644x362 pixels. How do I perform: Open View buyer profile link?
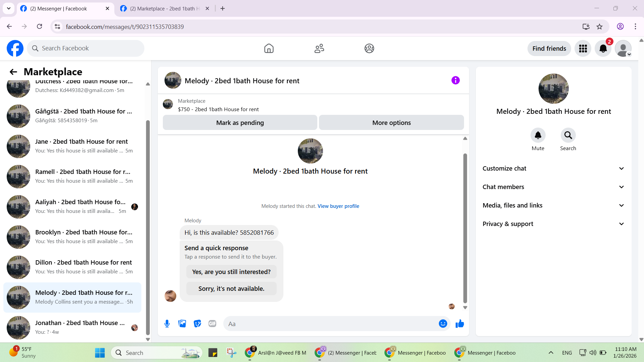338,206
